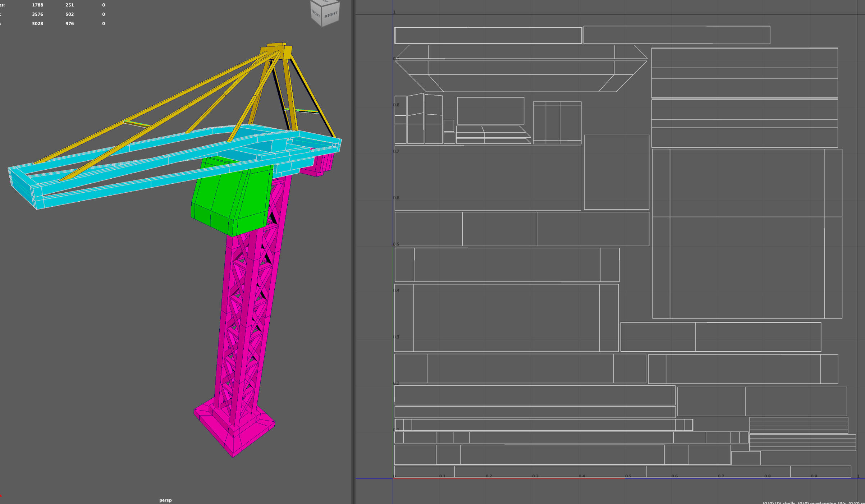Click the face count 5028 in the HUD
Viewport: 865px width, 504px height.
pos(37,23)
